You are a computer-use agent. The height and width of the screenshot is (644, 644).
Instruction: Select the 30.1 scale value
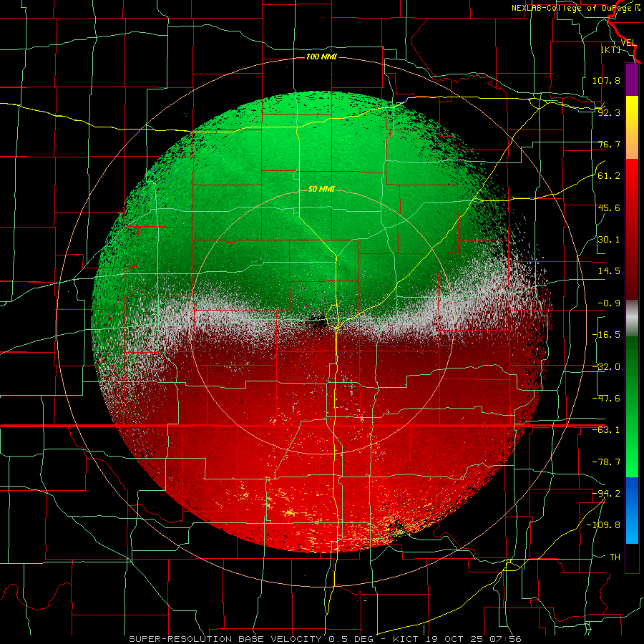point(609,240)
